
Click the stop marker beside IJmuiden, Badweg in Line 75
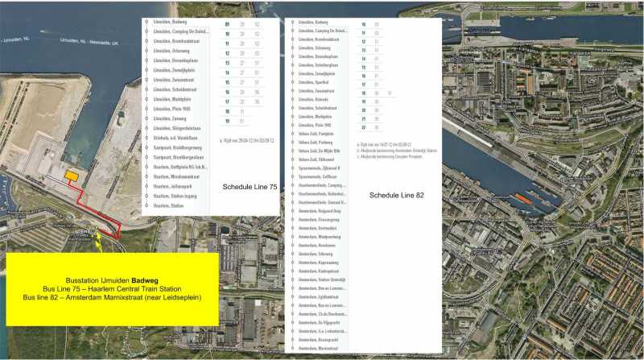point(147,22)
